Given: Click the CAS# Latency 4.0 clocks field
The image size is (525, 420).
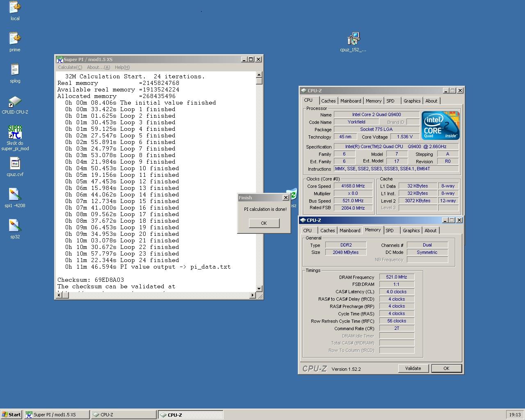Looking at the screenshot, I should click(397, 292).
